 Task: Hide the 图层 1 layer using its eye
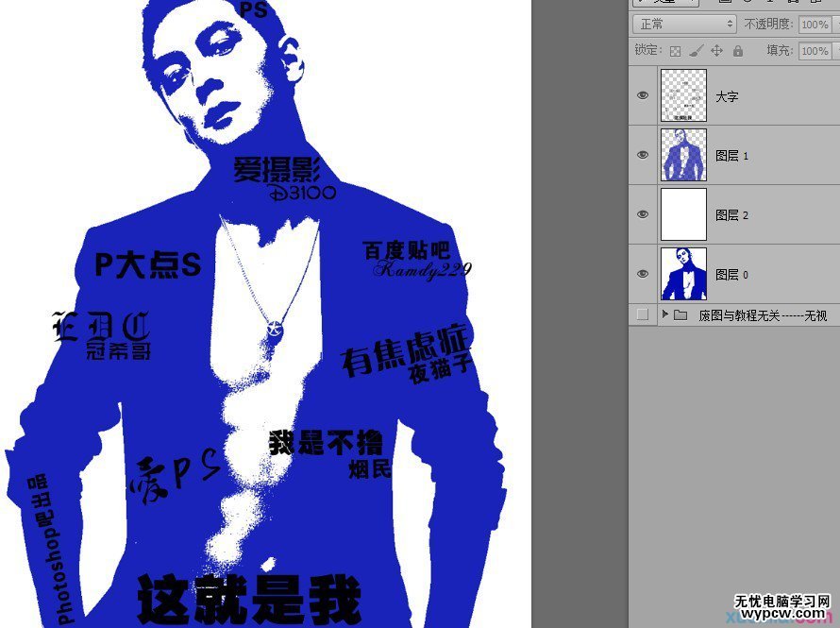click(x=643, y=155)
